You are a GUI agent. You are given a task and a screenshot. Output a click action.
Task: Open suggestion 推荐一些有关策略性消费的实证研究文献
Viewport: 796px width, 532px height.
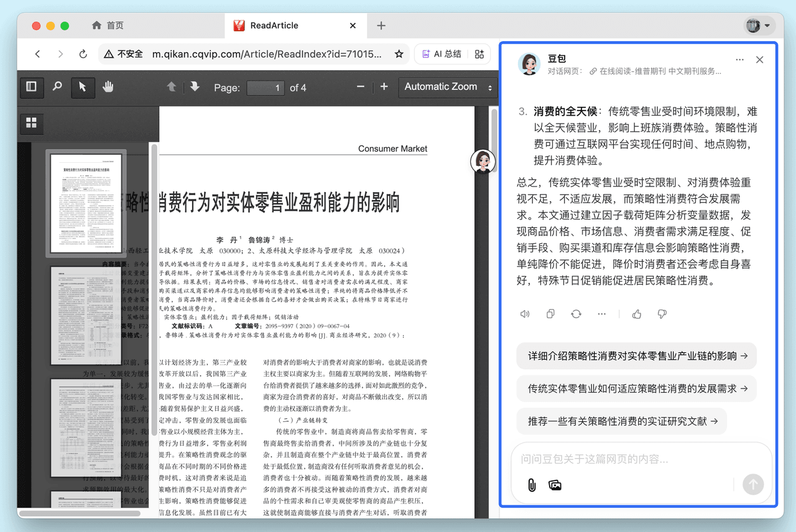(622, 421)
